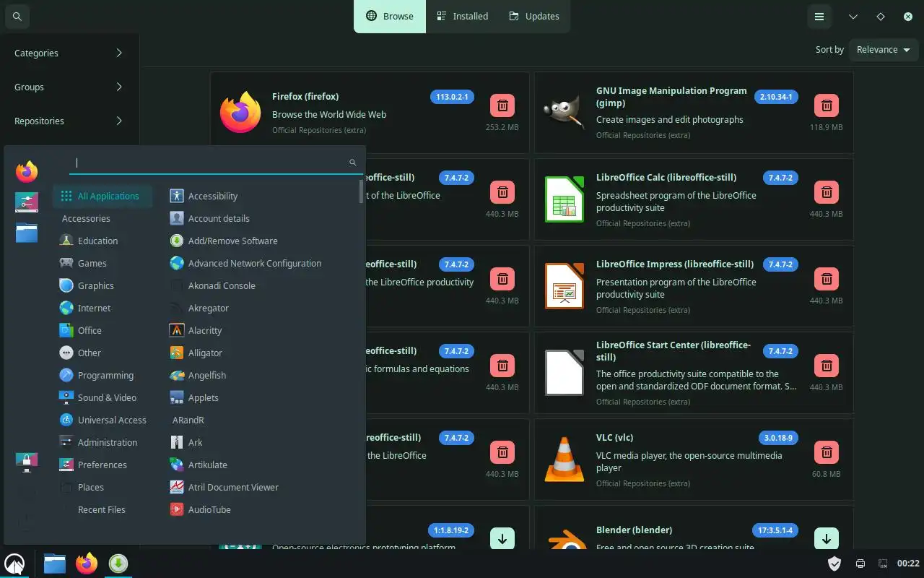
Task: Open Ark archive tool
Action: pos(186,442)
